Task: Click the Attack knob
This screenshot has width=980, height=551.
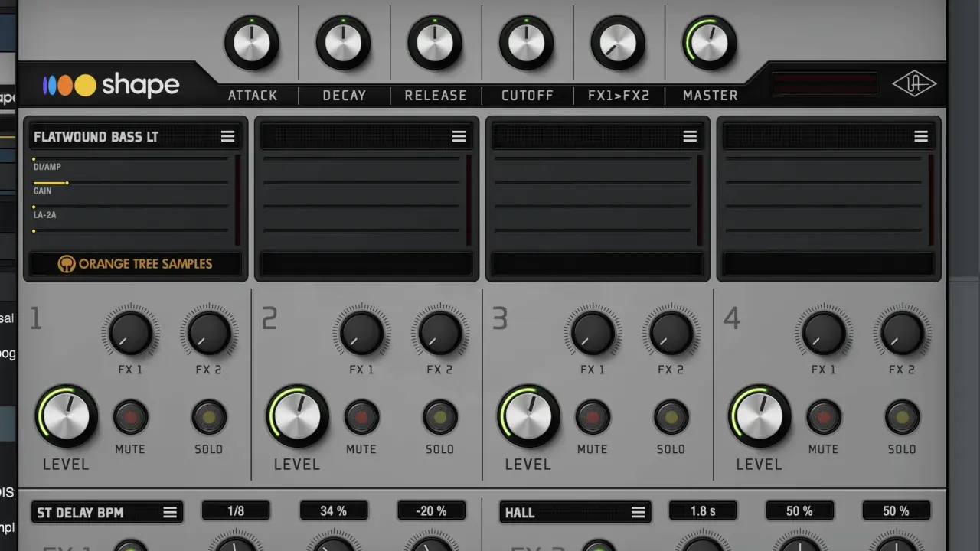Action: 252,43
